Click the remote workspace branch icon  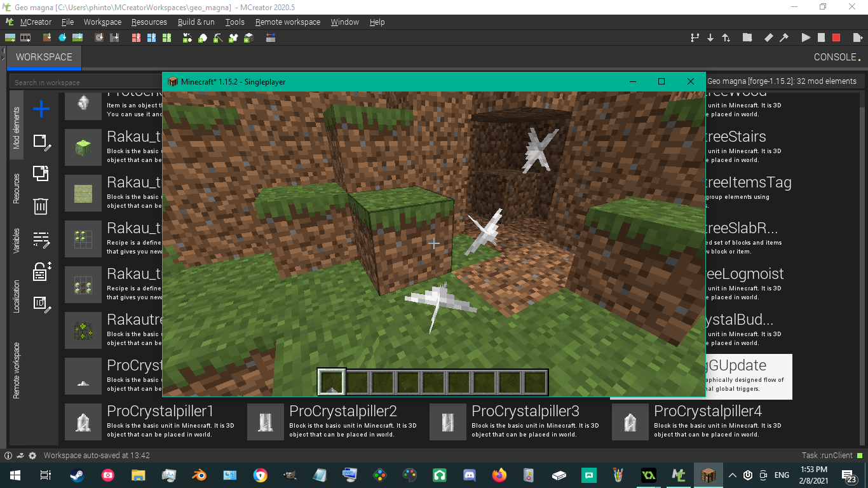pos(695,38)
